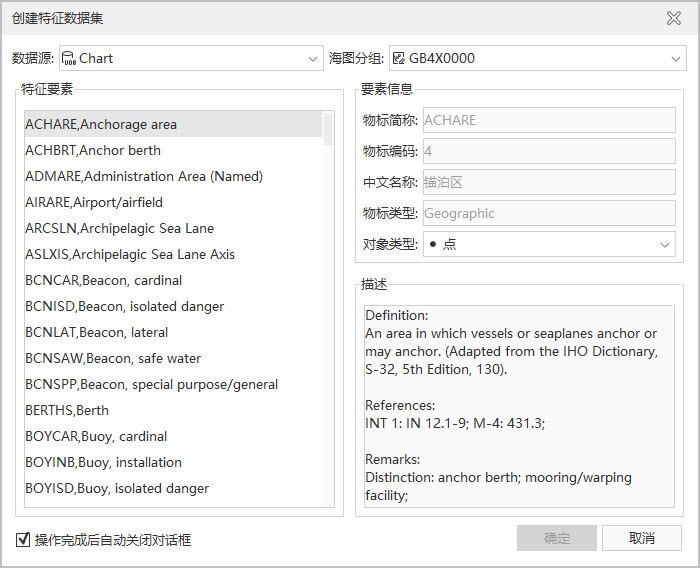Close the create feature dataset dialog
This screenshot has width=700, height=568.
coord(674,17)
